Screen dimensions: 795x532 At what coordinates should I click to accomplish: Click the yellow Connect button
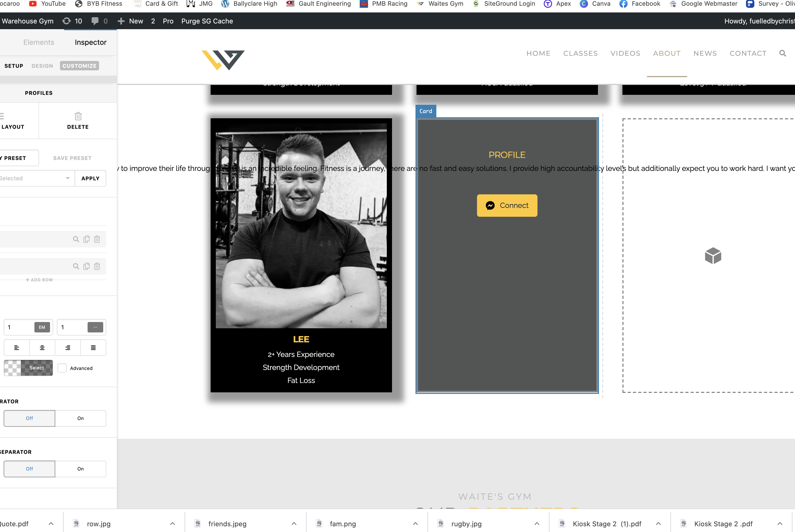point(507,205)
